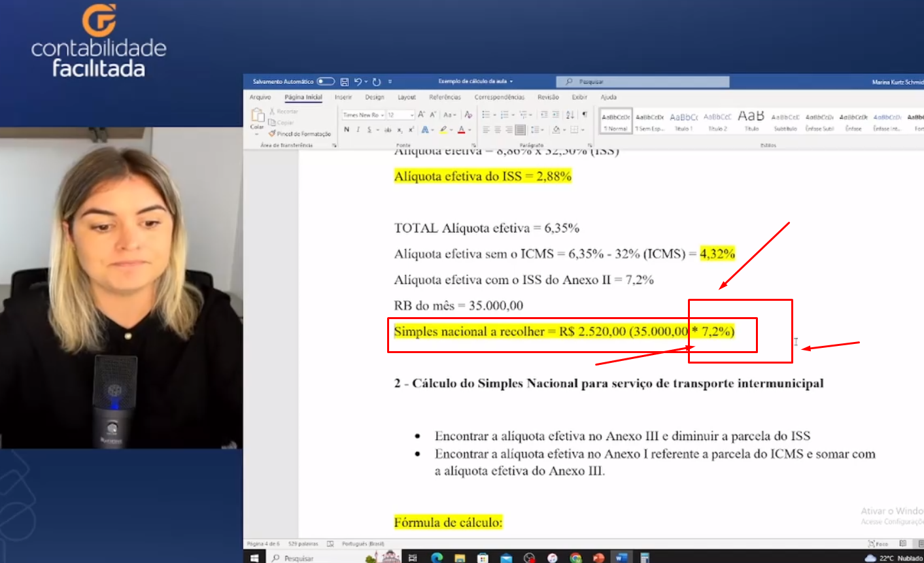Open the Windows Start menu
The height and width of the screenshot is (563, 924).
click(x=254, y=558)
